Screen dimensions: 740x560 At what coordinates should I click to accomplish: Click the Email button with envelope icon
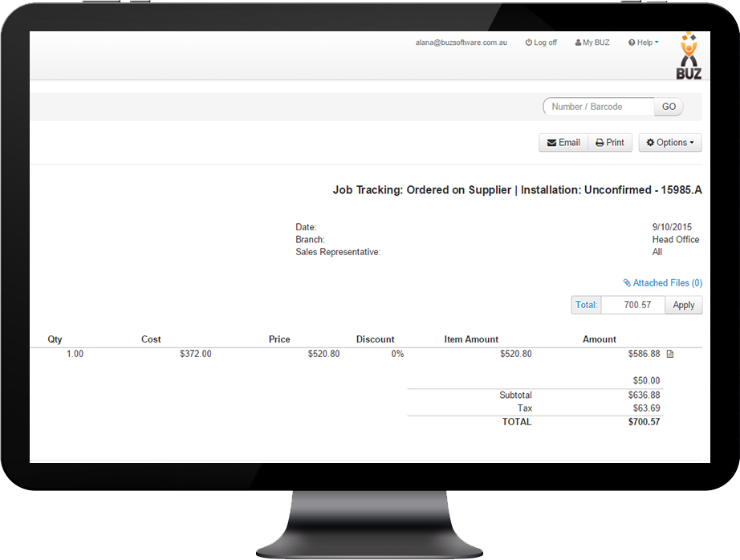[563, 143]
